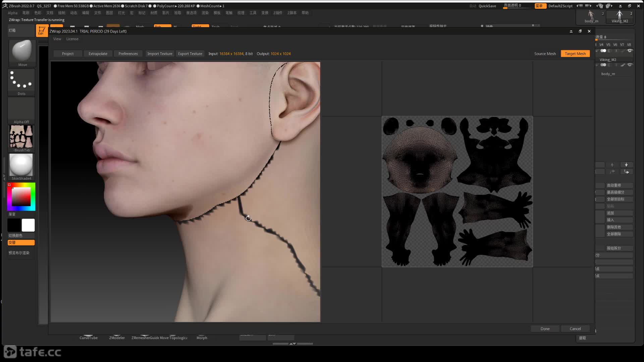Select the black secondary color swatch
Viewport: 644px width, 362px height.
pos(14,225)
